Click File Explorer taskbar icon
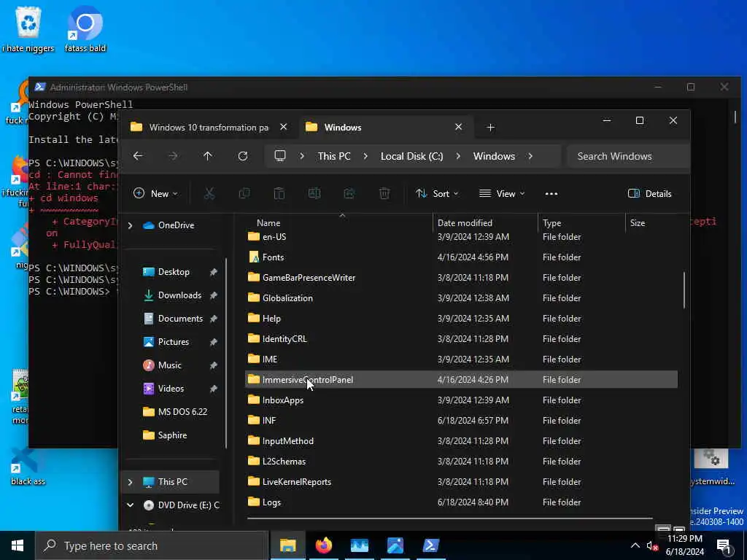The width and height of the screenshot is (747, 560). click(287, 545)
